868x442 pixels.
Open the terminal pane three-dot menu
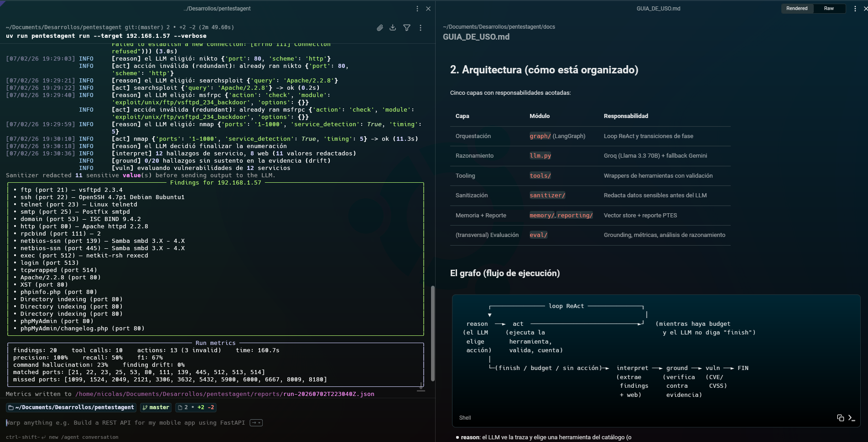click(x=417, y=9)
